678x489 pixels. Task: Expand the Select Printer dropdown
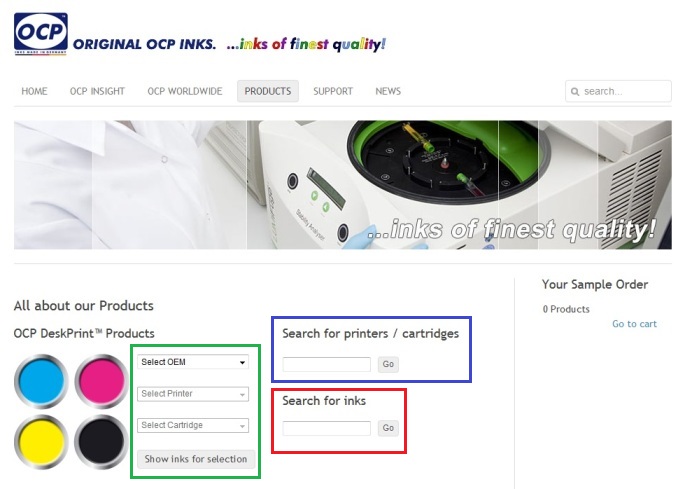[x=193, y=394]
